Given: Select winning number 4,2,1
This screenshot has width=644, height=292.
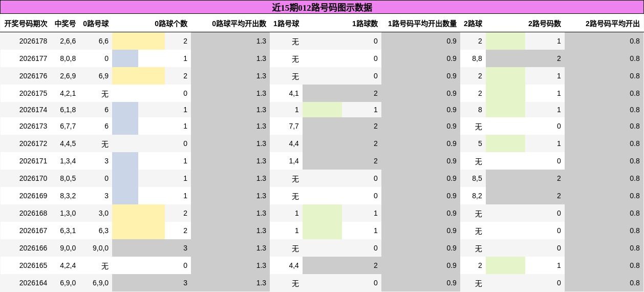Looking at the screenshot, I should point(68,93).
